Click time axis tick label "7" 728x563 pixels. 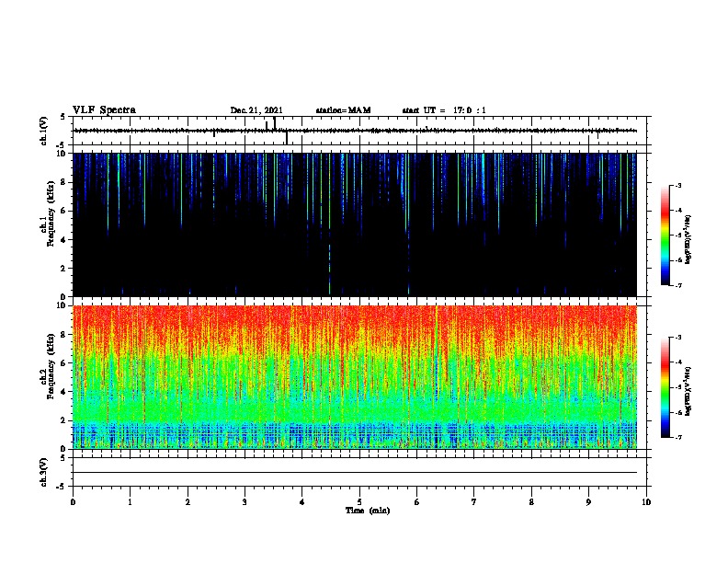474,502
